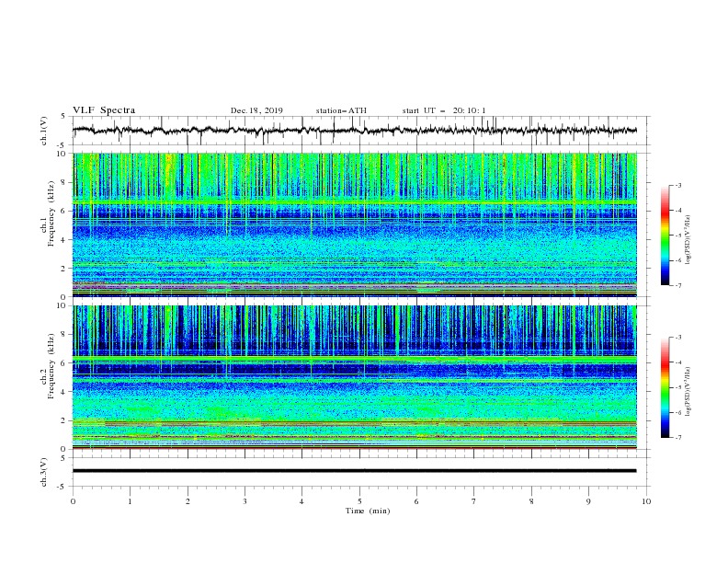Click the "ch.1(V)" axis label

click(44, 131)
